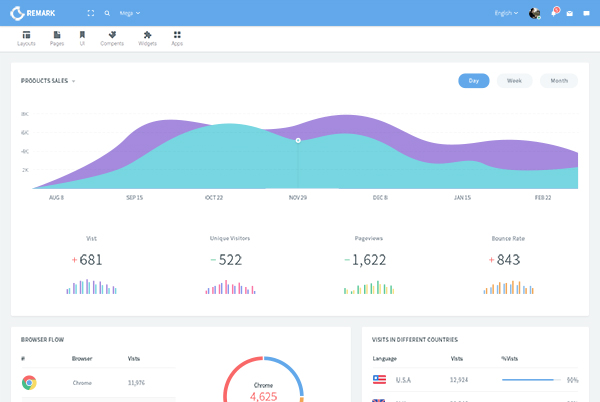This screenshot has height=402, width=600.
Task: Open the messages envelope icon
Action: pyautogui.click(x=570, y=13)
